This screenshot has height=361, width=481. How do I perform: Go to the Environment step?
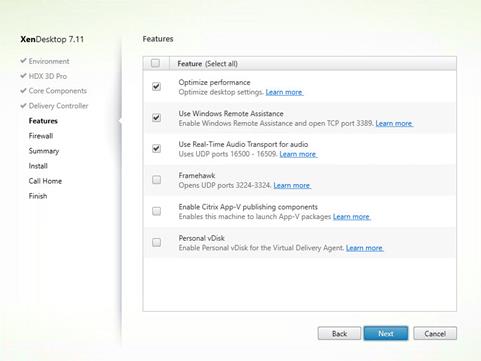click(49, 61)
